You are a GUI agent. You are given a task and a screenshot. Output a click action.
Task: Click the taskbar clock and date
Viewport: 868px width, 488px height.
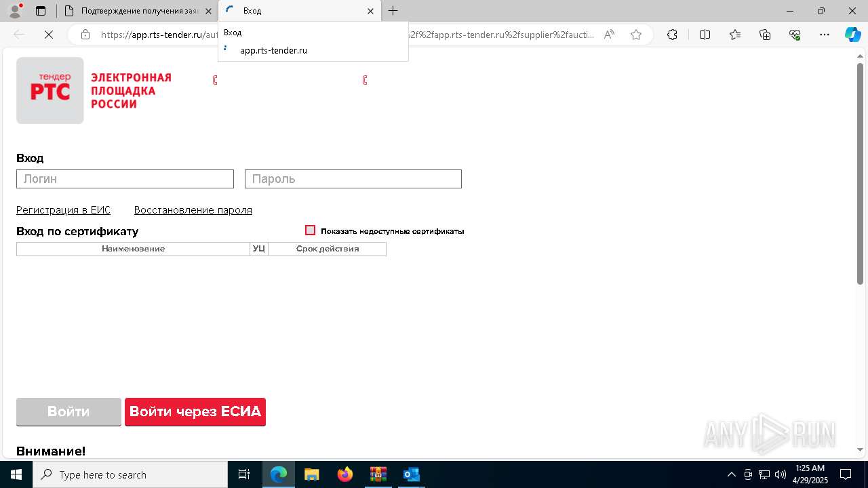pos(809,474)
